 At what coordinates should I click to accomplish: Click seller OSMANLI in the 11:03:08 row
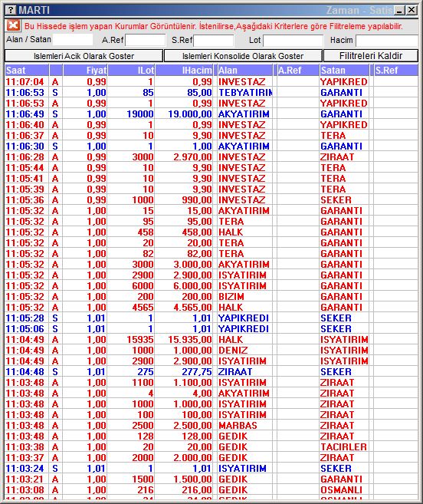[341, 490]
